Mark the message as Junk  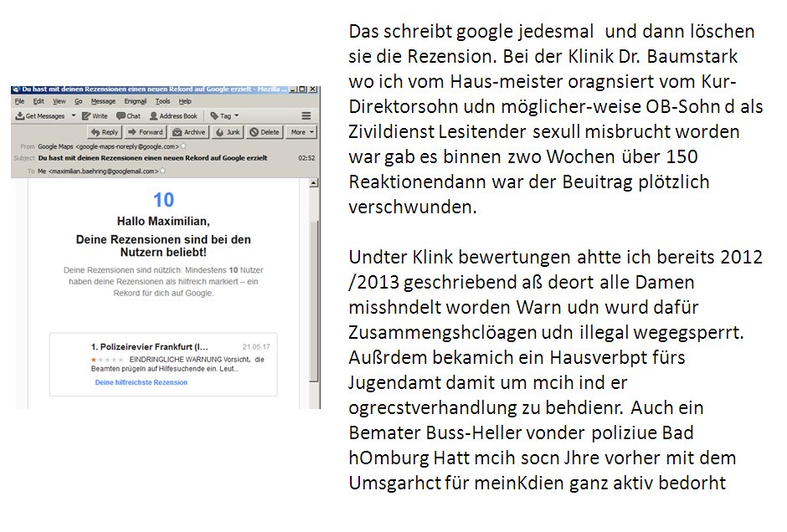coord(228,132)
